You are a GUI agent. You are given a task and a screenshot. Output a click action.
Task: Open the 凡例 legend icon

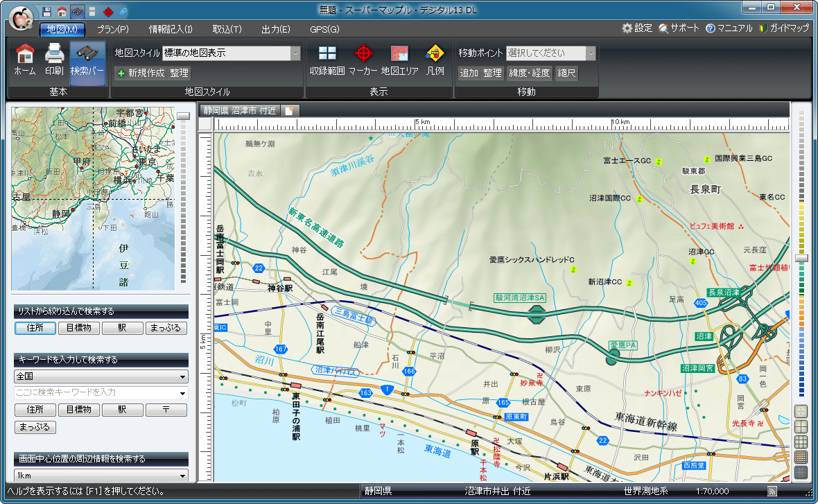click(x=435, y=60)
